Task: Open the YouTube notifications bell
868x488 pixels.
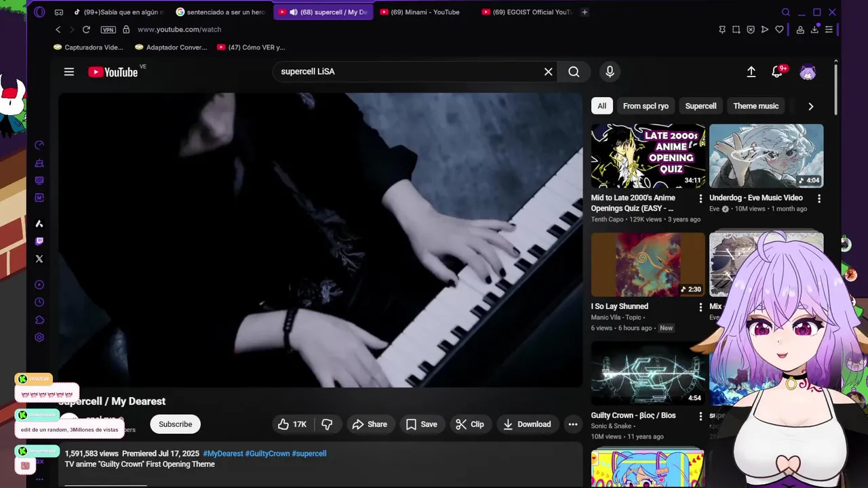Action: (777, 72)
